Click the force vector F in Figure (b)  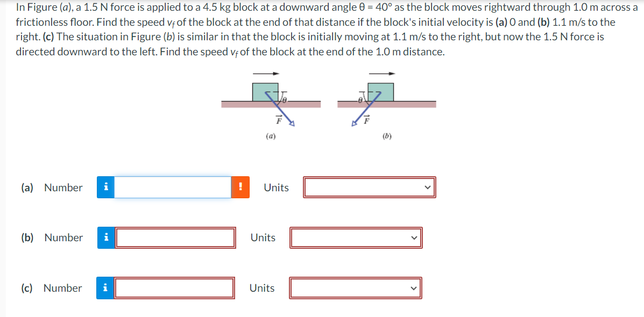(366, 120)
